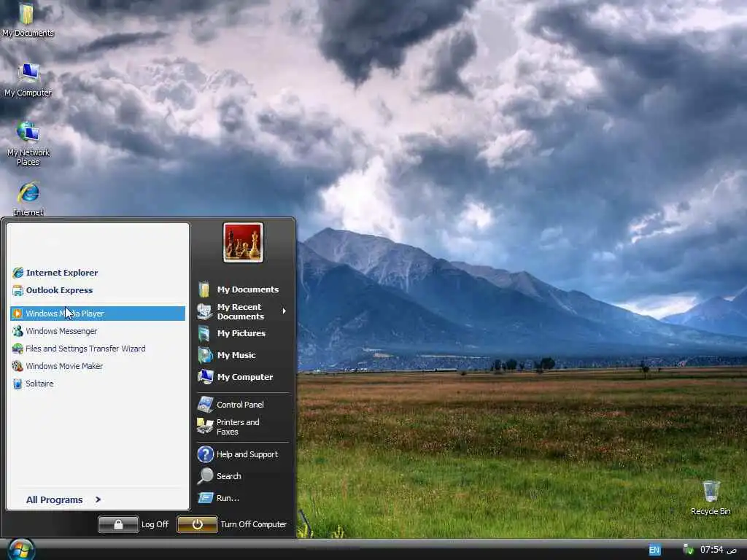This screenshot has height=560, width=747.
Task: Expand All Programs
Action: coord(63,499)
